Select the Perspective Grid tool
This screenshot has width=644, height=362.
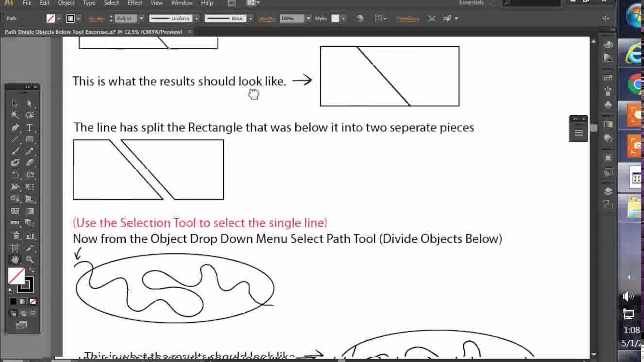coord(29,199)
